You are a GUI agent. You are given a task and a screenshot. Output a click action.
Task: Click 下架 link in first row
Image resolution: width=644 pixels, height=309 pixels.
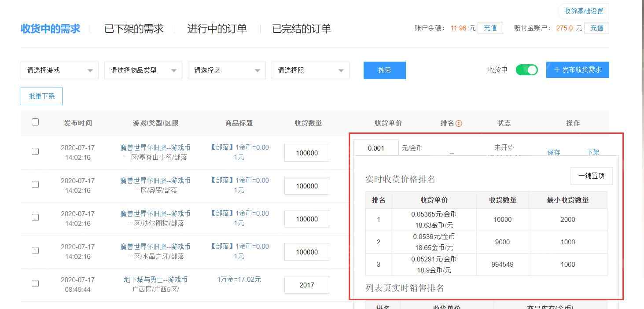[593, 152]
